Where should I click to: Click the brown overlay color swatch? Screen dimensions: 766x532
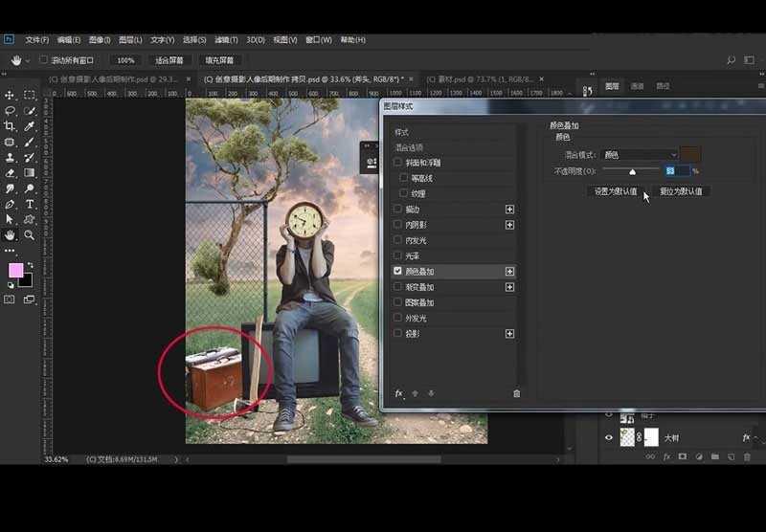[690, 155]
